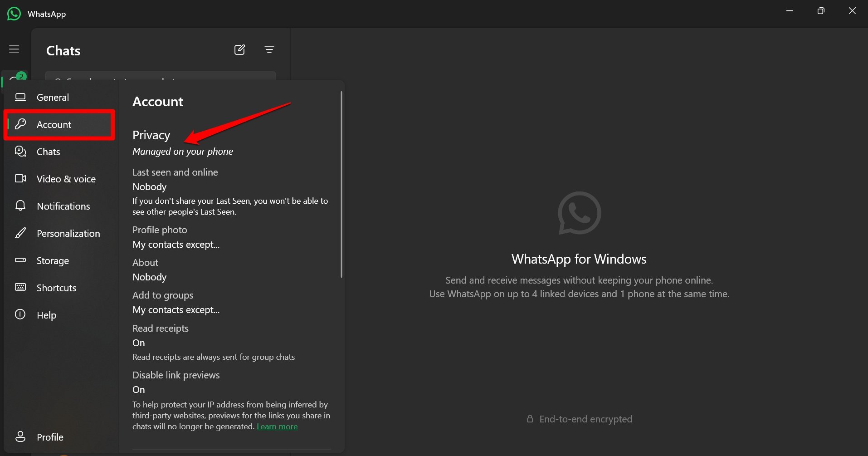The image size is (868, 456).
Task: Select the Account settings tab
Action: click(59, 124)
